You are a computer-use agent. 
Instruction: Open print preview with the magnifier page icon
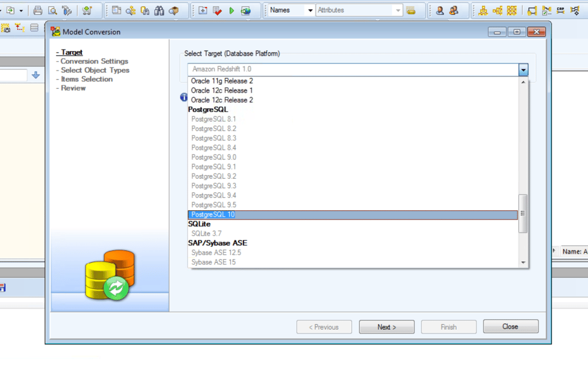pos(53,10)
